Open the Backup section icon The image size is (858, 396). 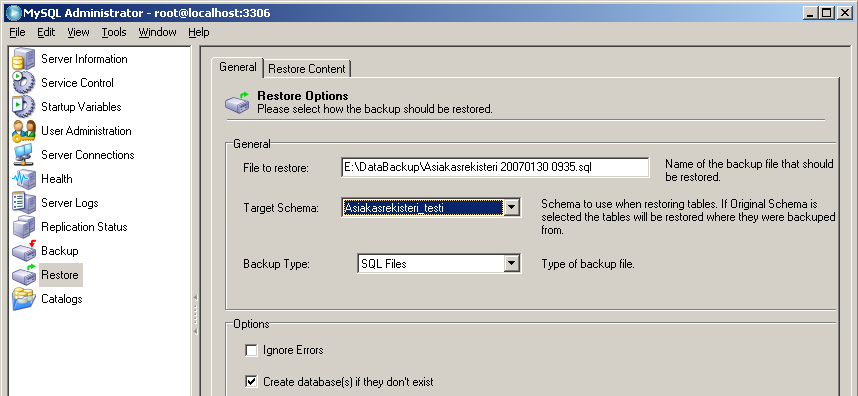click(x=24, y=251)
